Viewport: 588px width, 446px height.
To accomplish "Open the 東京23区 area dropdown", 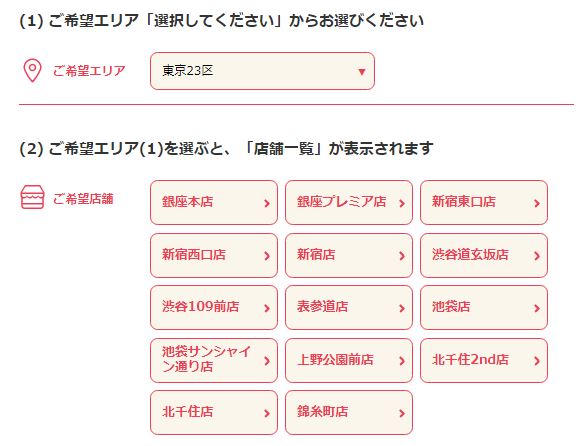I will (262, 71).
